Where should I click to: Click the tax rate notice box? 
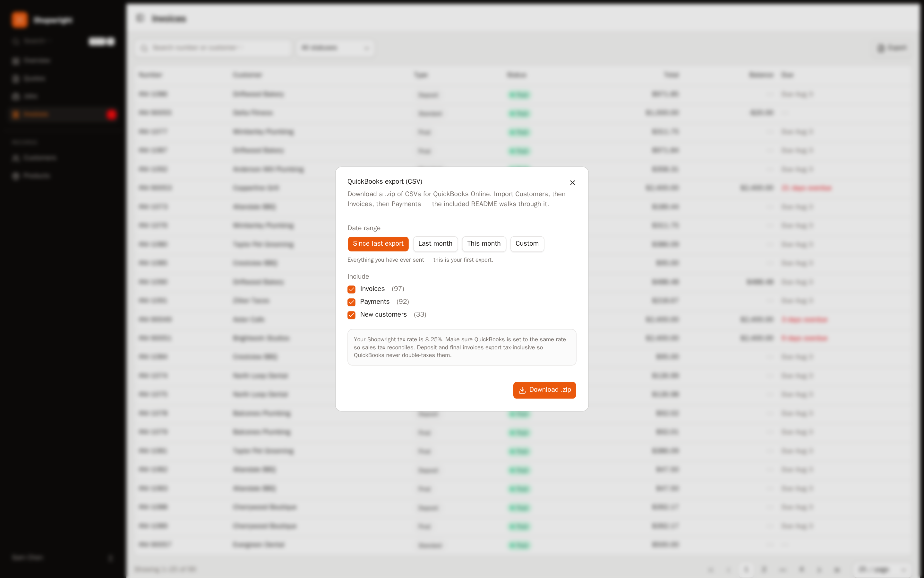(x=462, y=347)
